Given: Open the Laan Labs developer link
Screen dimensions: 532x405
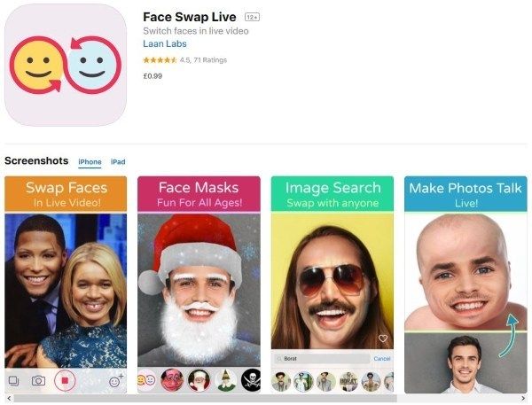Looking at the screenshot, I should (165, 43).
